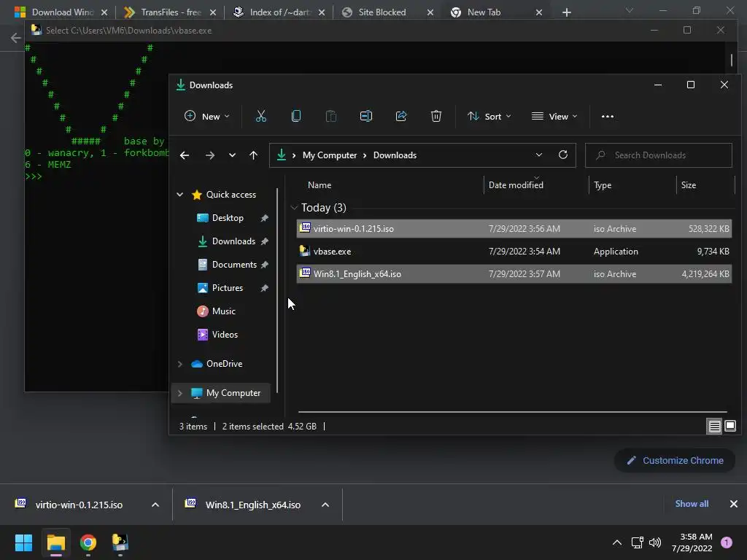Open the See more three-dots menu

point(608,116)
